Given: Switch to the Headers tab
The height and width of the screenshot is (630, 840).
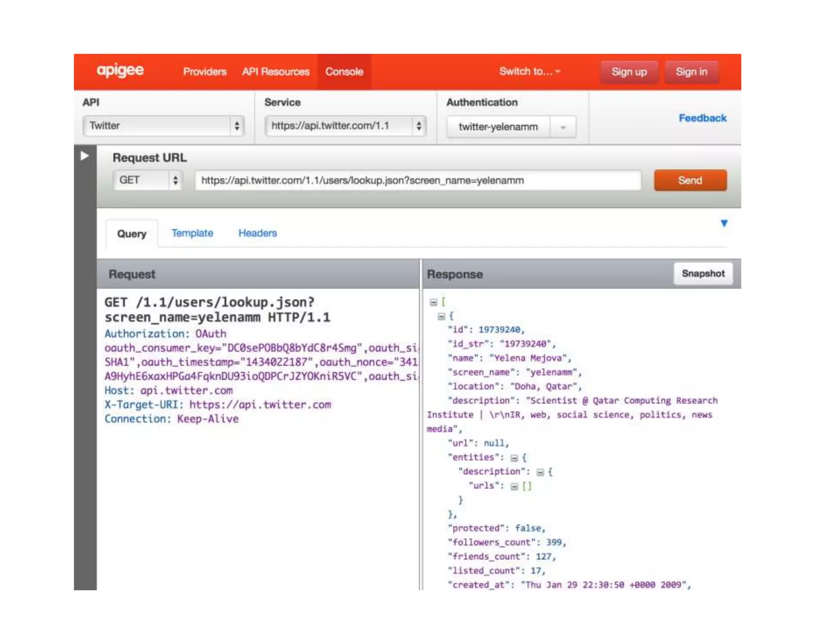Looking at the screenshot, I should tap(258, 233).
